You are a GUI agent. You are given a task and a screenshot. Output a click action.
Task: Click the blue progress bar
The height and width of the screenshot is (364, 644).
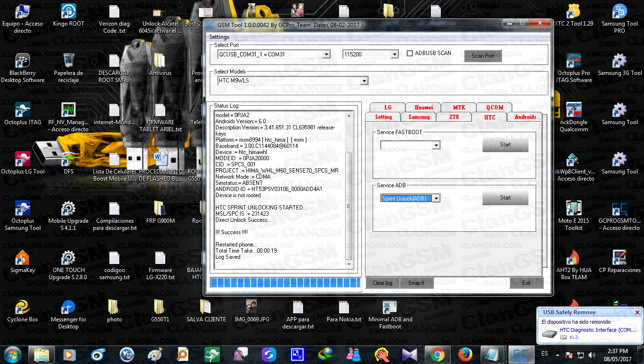[285, 283]
